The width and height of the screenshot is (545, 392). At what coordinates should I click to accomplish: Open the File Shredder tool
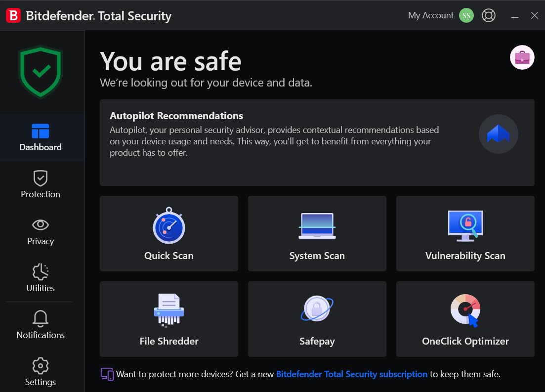[x=168, y=319]
